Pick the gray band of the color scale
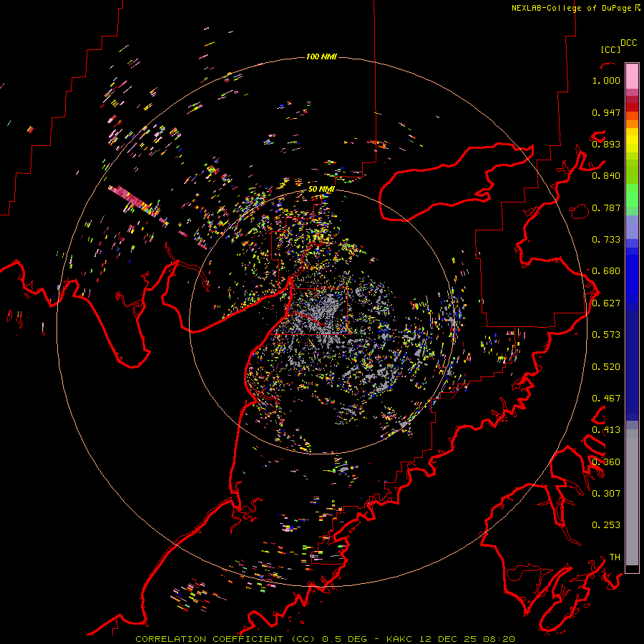Screen dimensions: 644x644 pos(632,497)
